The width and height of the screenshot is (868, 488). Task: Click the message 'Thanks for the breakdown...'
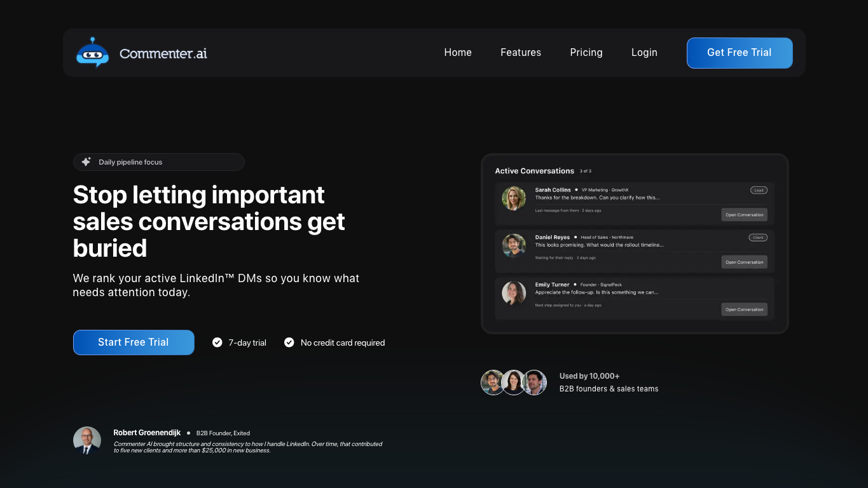click(x=597, y=198)
